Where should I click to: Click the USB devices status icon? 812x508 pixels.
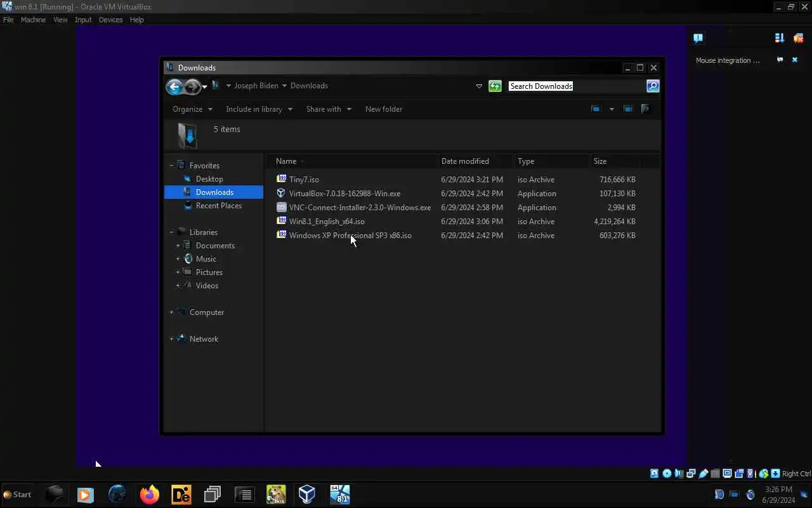click(703, 474)
